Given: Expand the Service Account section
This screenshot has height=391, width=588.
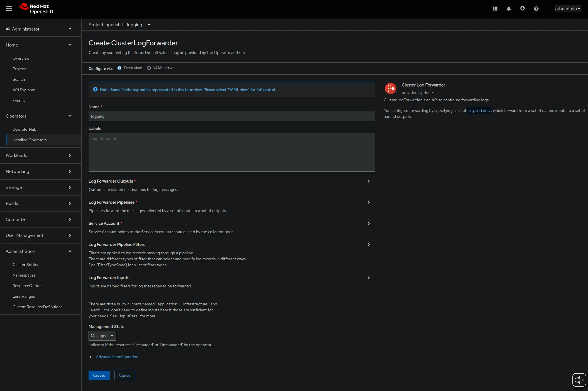Looking at the screenshot, I should 369,223.
